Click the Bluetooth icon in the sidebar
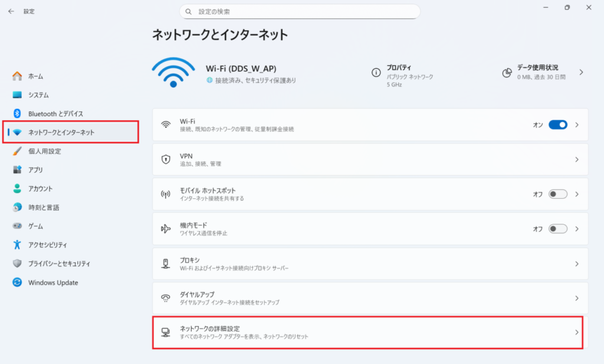Image resolution: width=604 pixels, height=364 pixels. coord(17,113)
